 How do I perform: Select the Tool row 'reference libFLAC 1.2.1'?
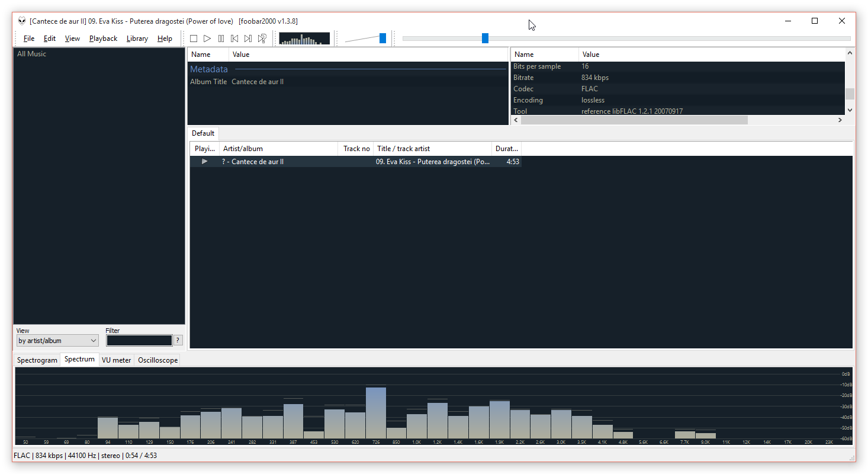pyautogui.click(x=678, y=111)
